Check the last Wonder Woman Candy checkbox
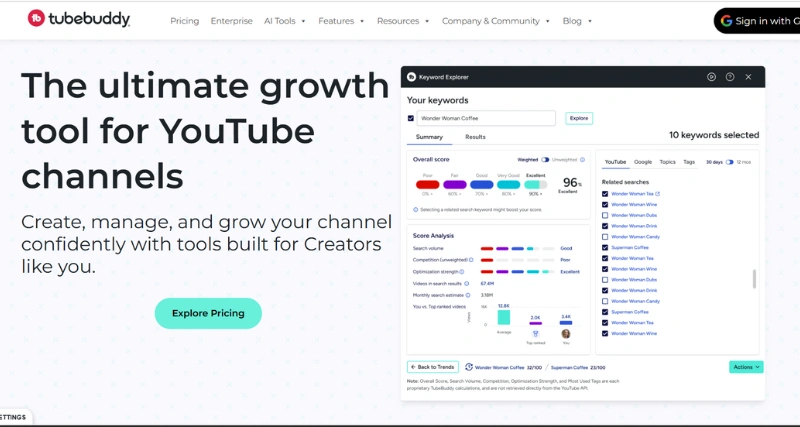The height and width of the screenshot is (427, 800). pyautogui.click(x=605, y=302)
